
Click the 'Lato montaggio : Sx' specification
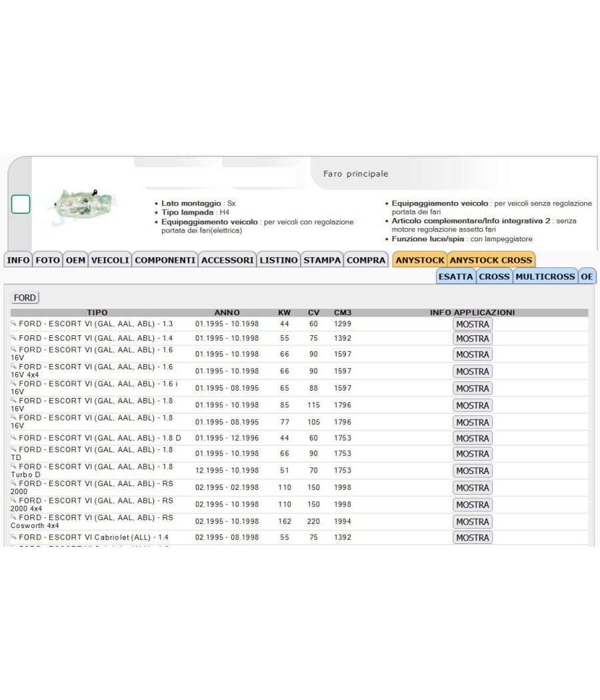(199, 203)
